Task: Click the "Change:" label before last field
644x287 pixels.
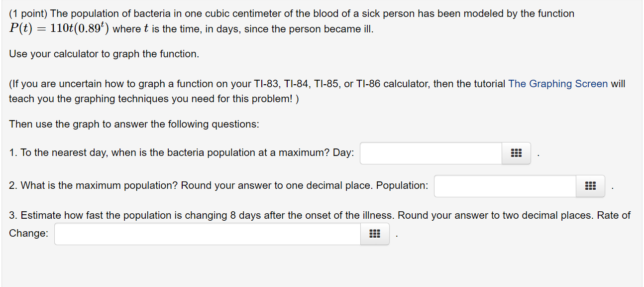Action: [29, 233]
